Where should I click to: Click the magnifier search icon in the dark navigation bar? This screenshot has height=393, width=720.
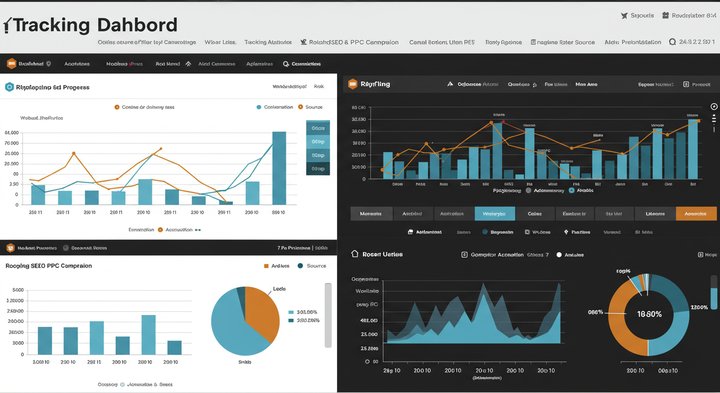pos(286,64)
